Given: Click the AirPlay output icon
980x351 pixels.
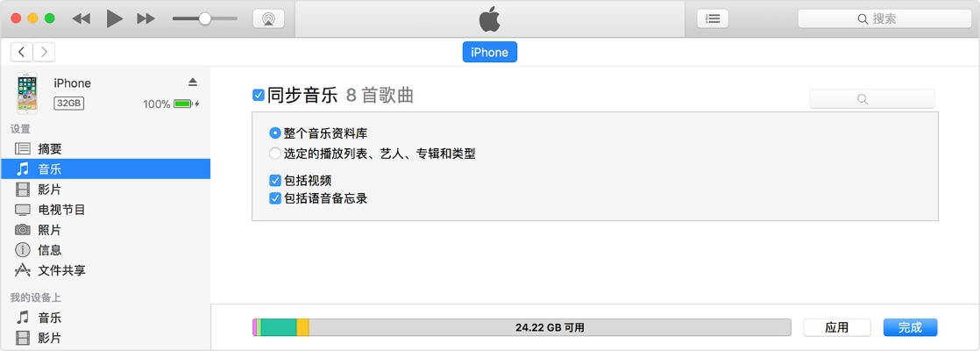Looking at the screenshot, I should tap(268, 18).
